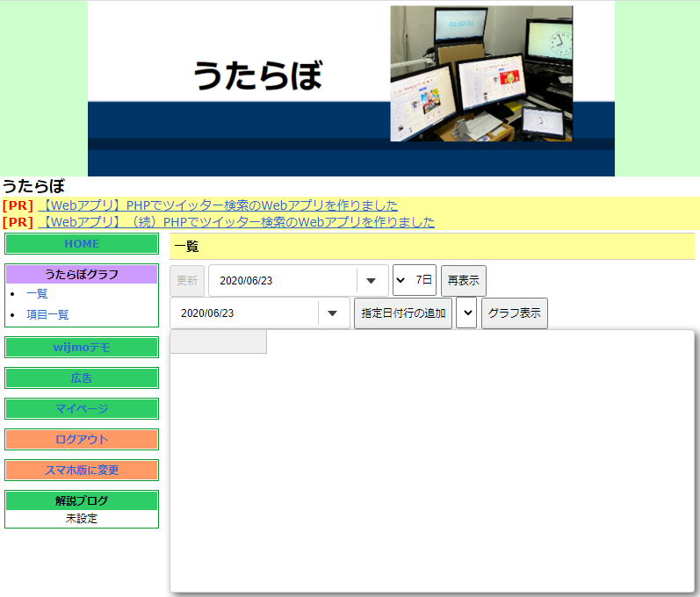
Task: Click the グラフ表示 button
Action: pos(515,313)
